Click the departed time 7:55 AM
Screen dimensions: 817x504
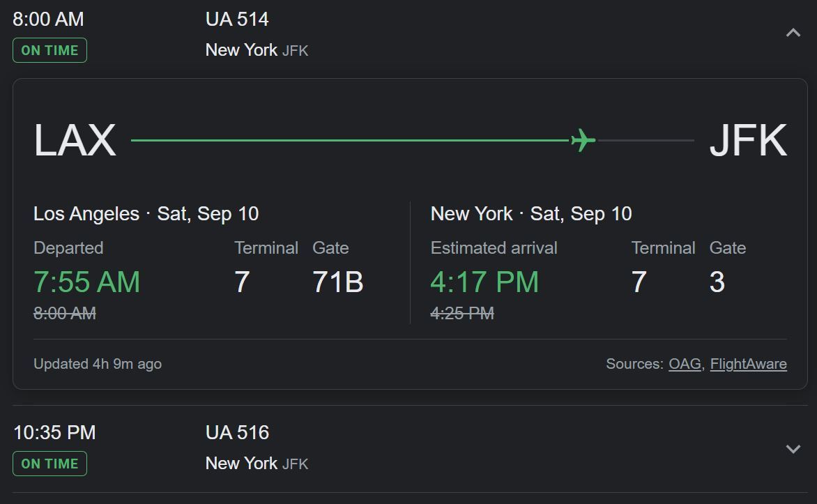pos(87,282)
